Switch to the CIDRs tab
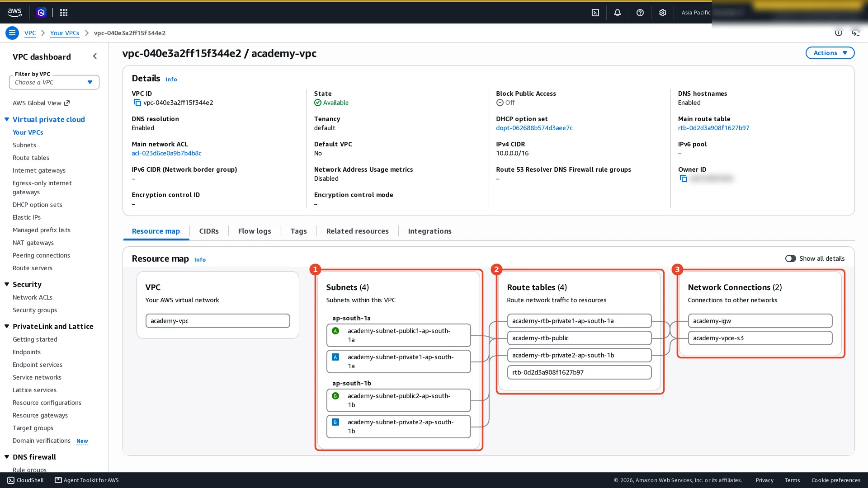Image resolution: width=868 pixels, height=488 pixels. pyautogui.click(x=209, y=231)
